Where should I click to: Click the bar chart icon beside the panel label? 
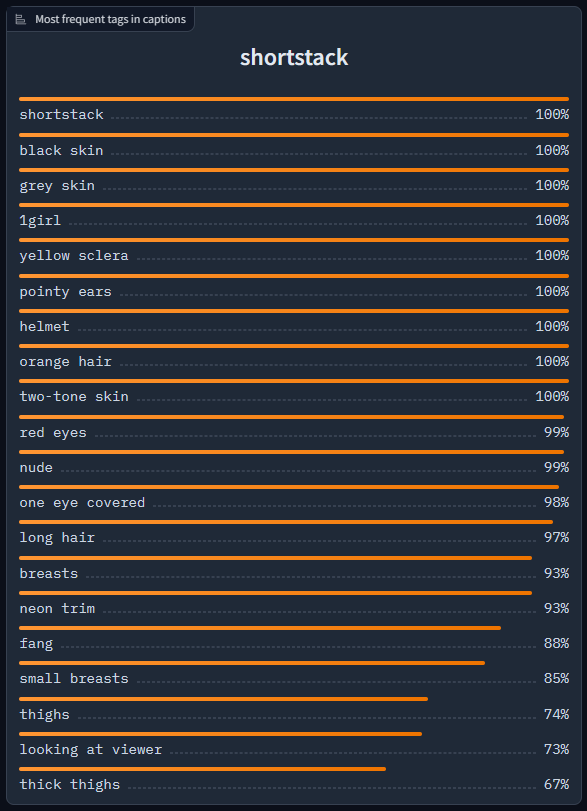click(21, 20)
